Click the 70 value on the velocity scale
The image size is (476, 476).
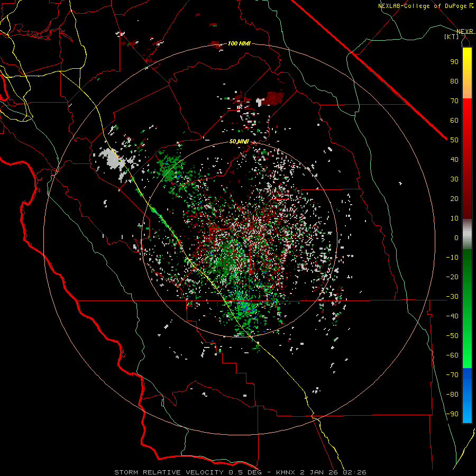pos(454,101)
